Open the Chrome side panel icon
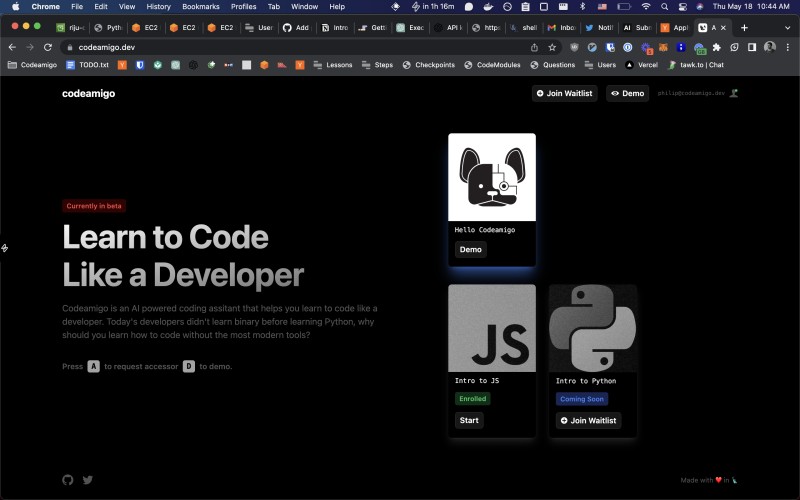This screenshot has width=800, height=500. click(752, 47)
